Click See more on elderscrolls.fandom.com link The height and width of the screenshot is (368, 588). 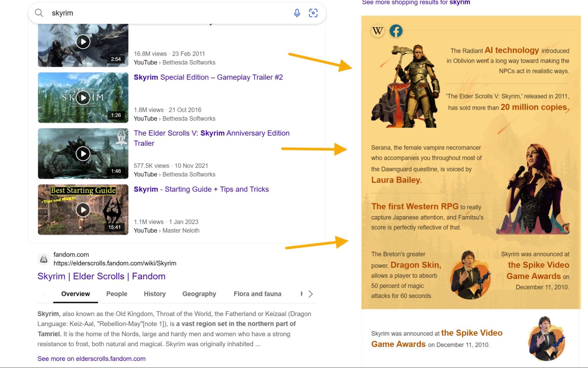click(x=91, y=358)
